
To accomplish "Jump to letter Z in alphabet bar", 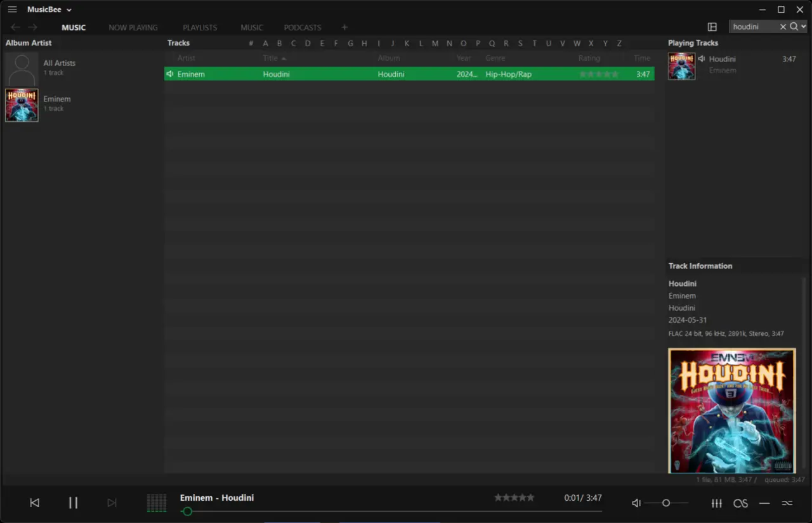I will 619,43.
